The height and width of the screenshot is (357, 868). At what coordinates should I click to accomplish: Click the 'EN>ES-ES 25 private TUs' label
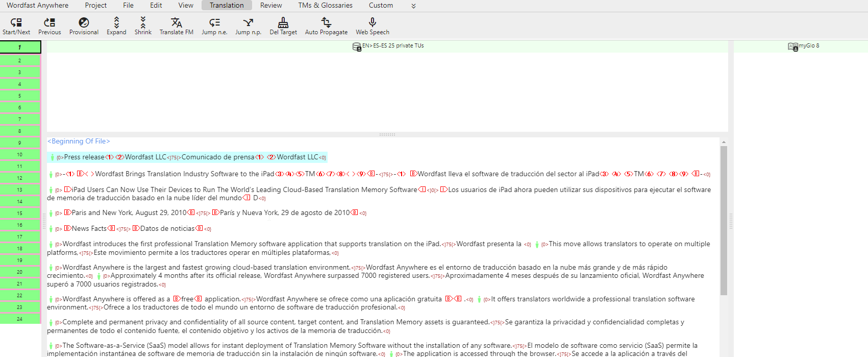(393, 45)
